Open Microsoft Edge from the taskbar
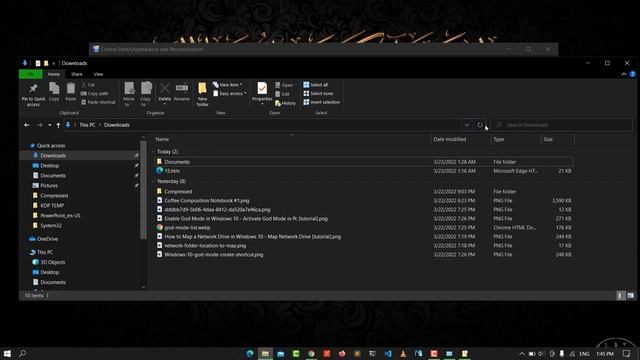Screen dimensions: 640x360 pyautogui.click(x=250, y=353)
